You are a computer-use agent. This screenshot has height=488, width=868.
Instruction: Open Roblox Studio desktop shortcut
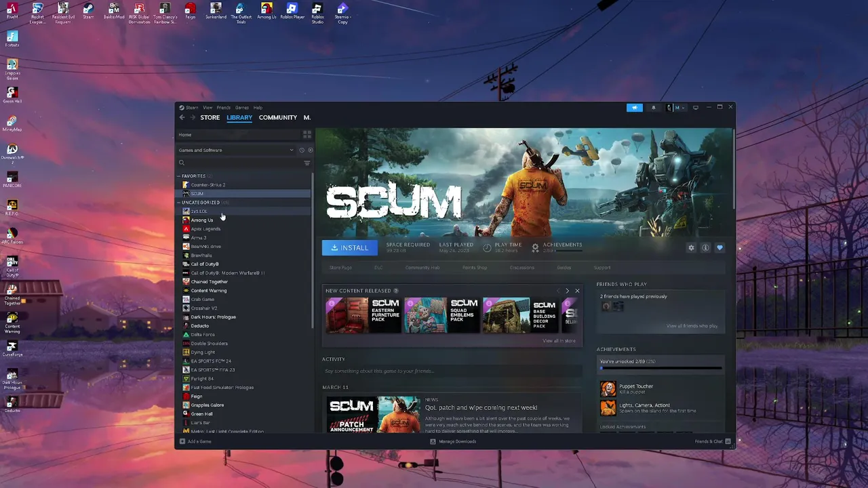[317, 13]
